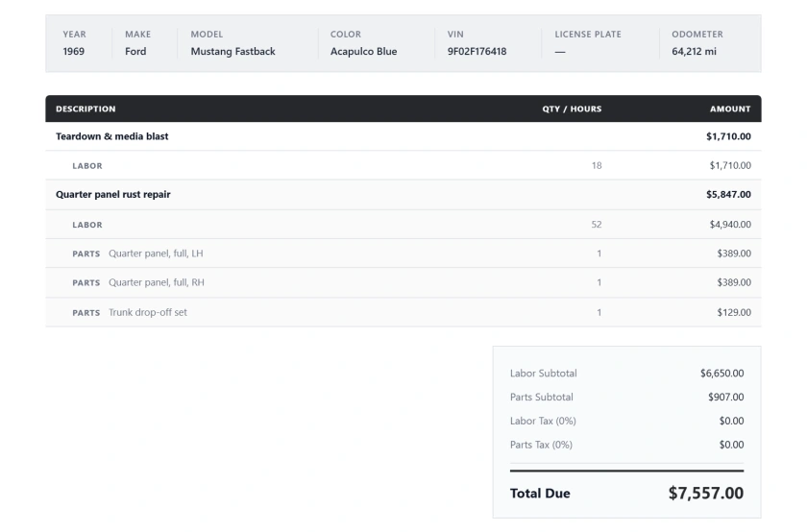The height and width of the screenshot is (532, 807).
Task: Select the model Mustang Fastback
Action: point(232,52)
